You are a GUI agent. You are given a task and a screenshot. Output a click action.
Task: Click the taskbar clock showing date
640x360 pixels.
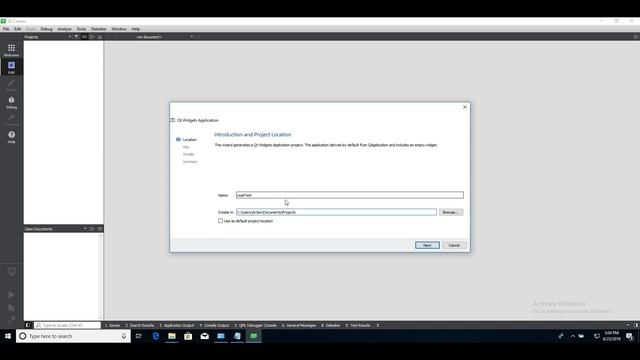click(611, 336)
